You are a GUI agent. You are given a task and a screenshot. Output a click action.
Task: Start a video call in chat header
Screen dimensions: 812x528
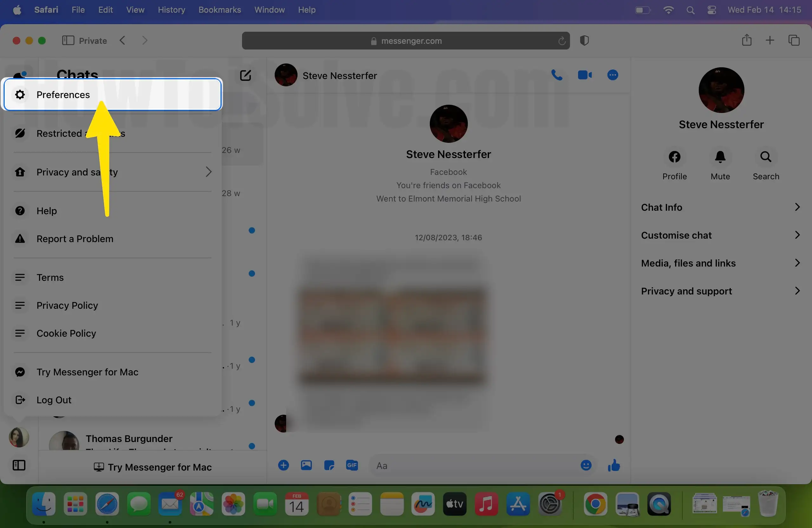585,75
